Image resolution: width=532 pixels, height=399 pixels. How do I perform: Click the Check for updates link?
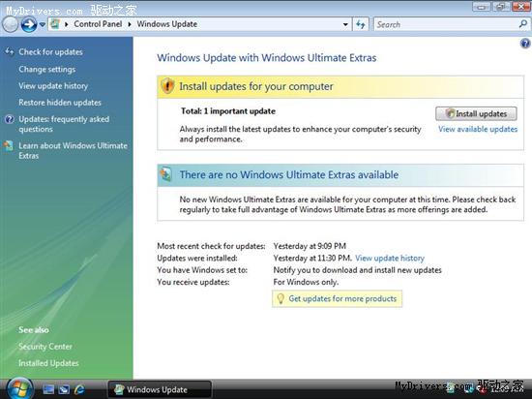pyautogui.click(x=50, y=52)
